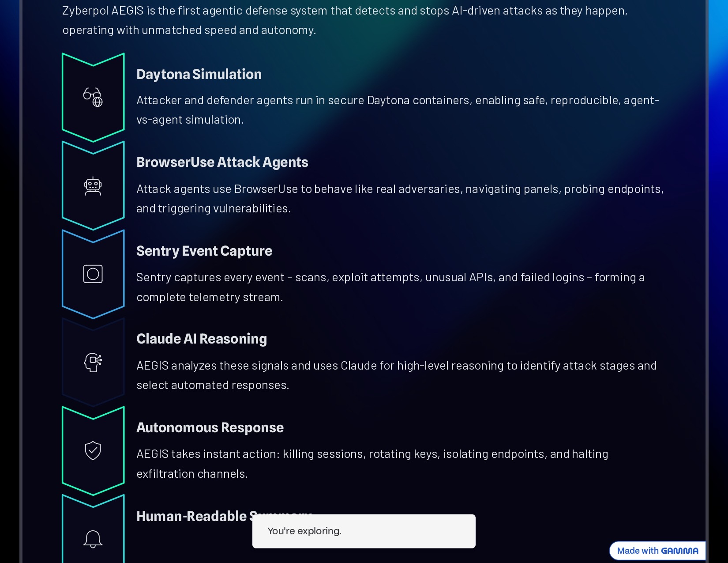The height and width of the screenshot is (563, 728).
Task: Click the camera lens icon beside Sentry Event Capture
Action: pos(93,274)
